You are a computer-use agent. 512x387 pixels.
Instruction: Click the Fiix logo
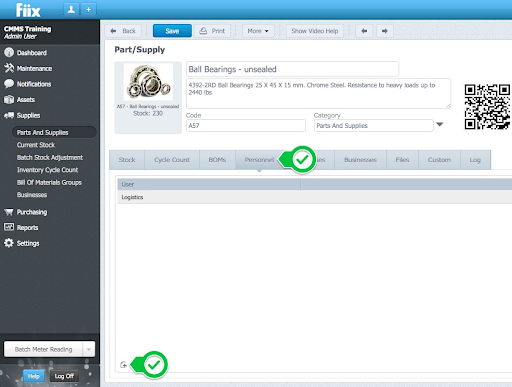pos(28,10)
